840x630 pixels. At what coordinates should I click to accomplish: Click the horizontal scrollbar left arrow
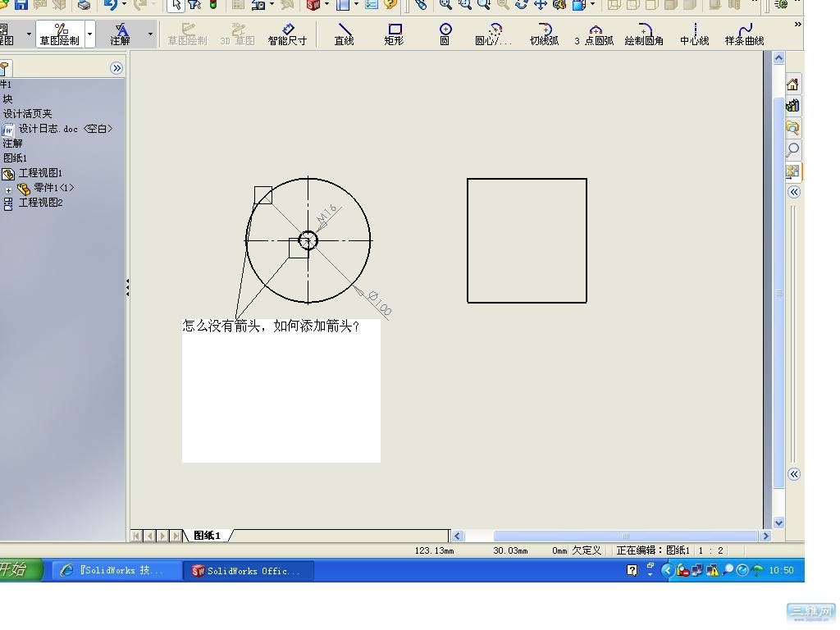[x=457, y=536]
